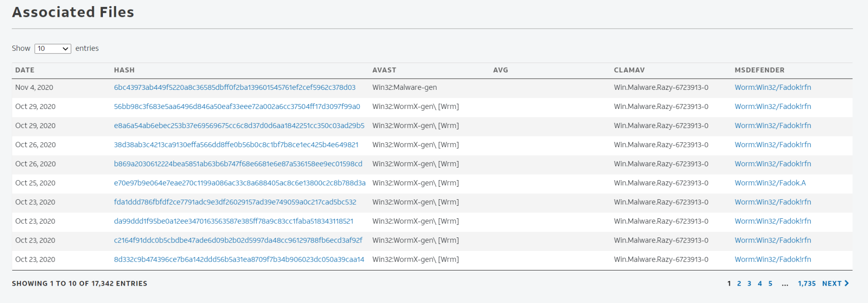The width and height of the screenshot is (868, 303).
Task: Sort table by HASH column header
Action: (x=124, y=70)
